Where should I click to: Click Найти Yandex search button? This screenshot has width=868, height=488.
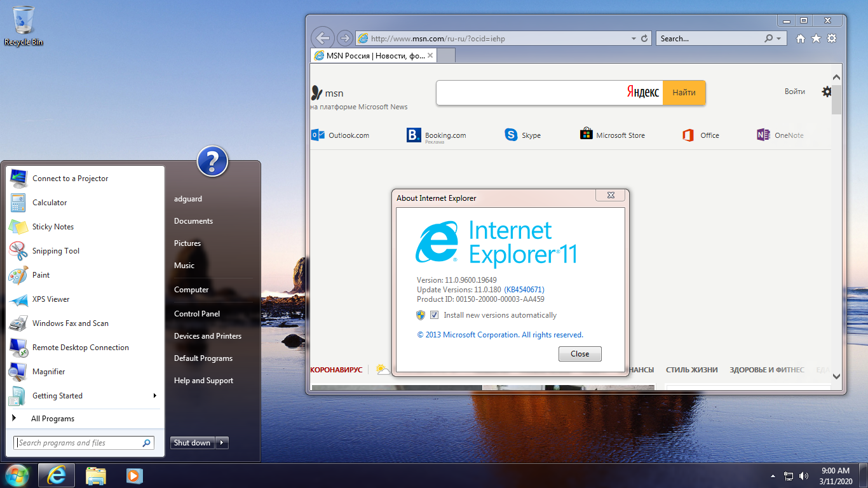tap(684, 93)
